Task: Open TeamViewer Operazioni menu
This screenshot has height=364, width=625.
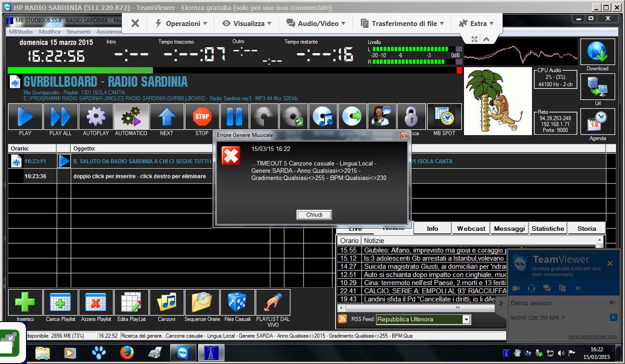Action: [182, 23]
